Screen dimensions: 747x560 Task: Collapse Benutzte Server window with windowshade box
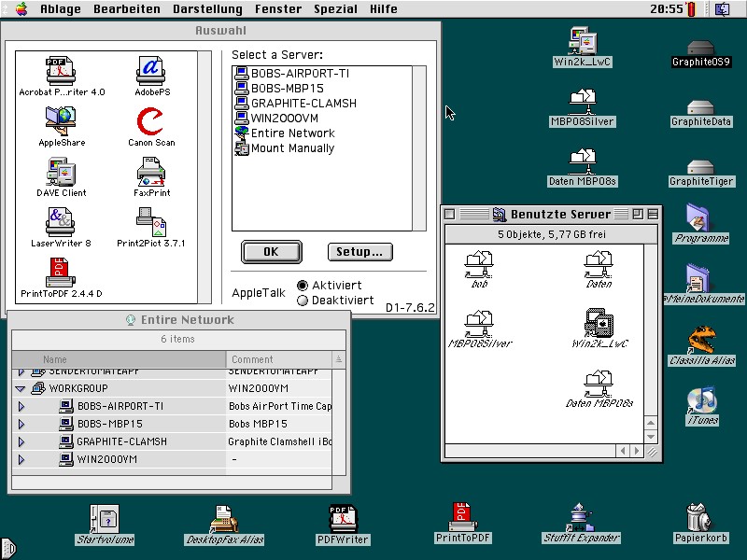point(653,215)
